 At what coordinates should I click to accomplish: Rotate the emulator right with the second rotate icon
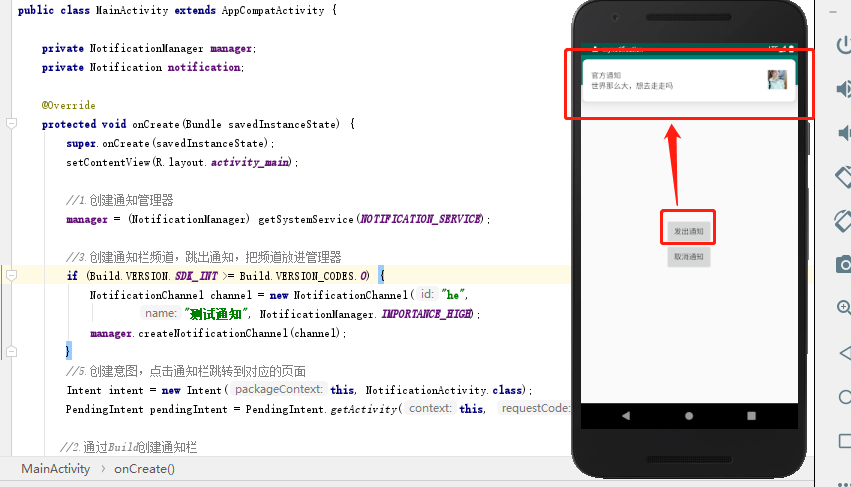pos(843,221)
